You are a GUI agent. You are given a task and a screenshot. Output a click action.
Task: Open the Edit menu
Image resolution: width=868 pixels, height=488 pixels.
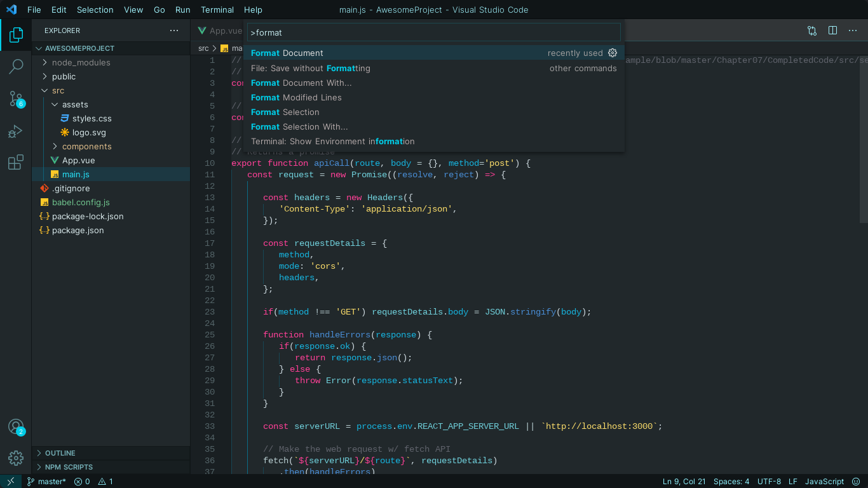[x=59, y=10]
